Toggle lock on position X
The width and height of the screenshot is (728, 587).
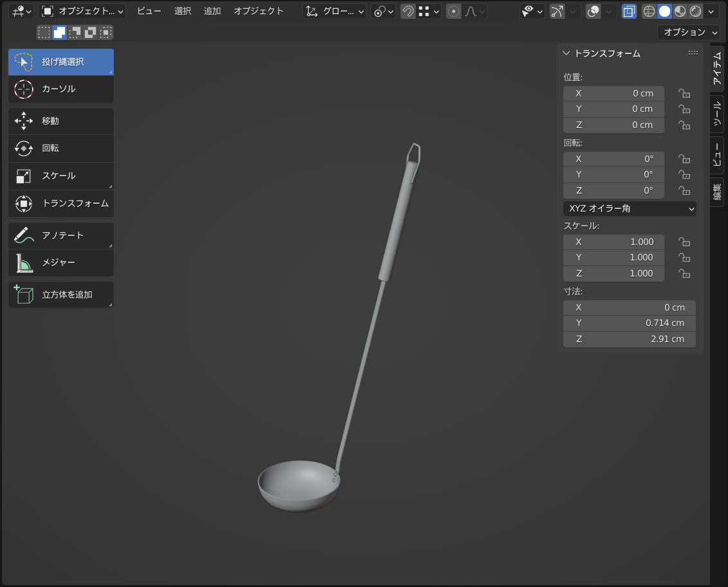point(684,94)
